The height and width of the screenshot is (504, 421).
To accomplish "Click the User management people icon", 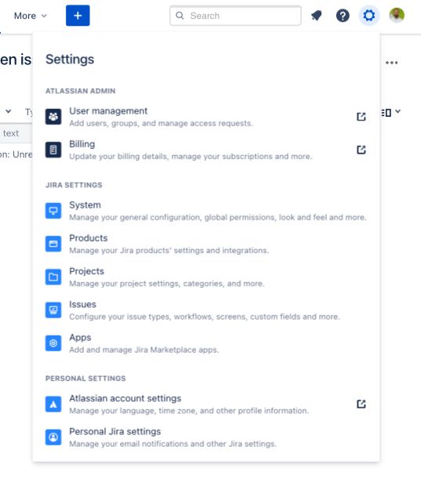I will pos(53,117).
